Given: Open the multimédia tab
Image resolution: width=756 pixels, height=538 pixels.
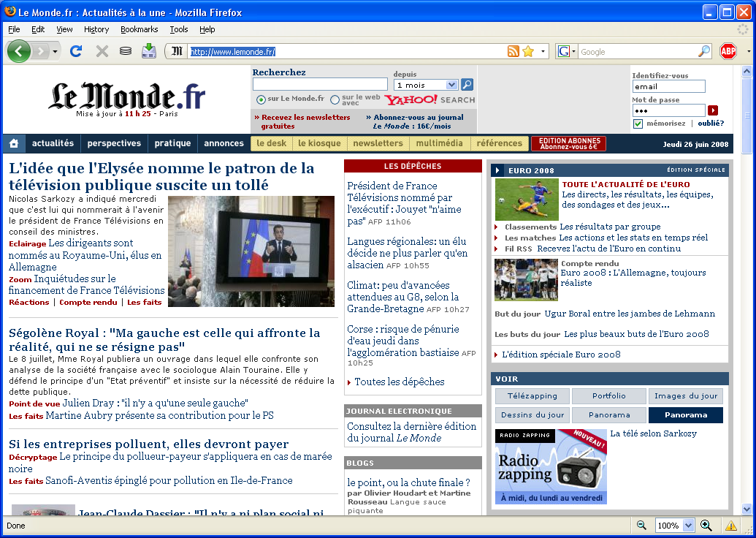Looking at the screenshot, I should click(x=439, y=143).
